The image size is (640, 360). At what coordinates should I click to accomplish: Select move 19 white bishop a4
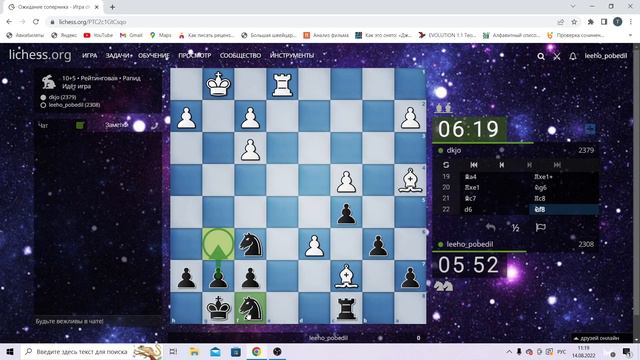tap(495, 177)
